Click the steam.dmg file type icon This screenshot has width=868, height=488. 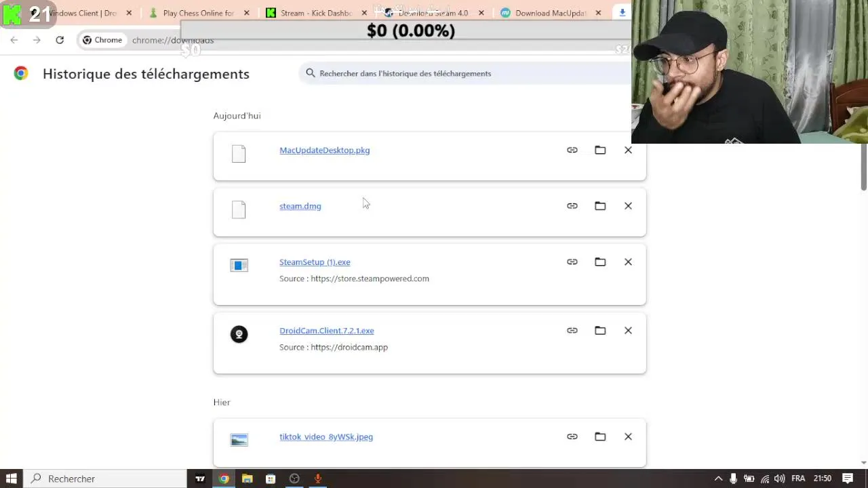tap(239, 209)
